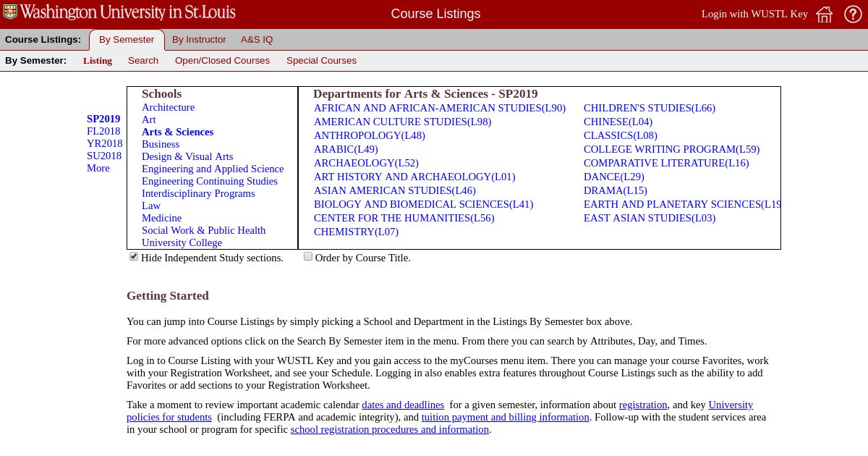Open the Open/Closed Courses submenu
This screenshot has height=456, width=868.
222,61
